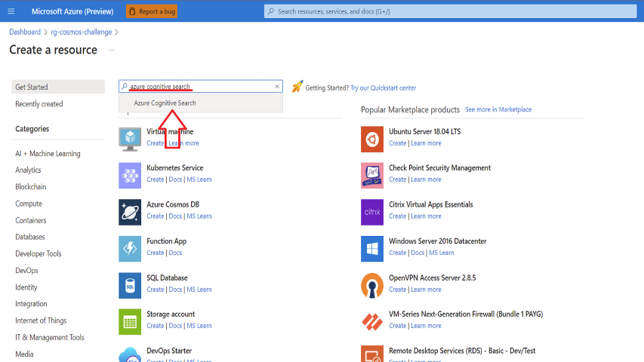Image resolution: width=644 pixels, height=362 pixels.
Task: Click the Getting Started rocket icon
Action: (x=297, y=87)
